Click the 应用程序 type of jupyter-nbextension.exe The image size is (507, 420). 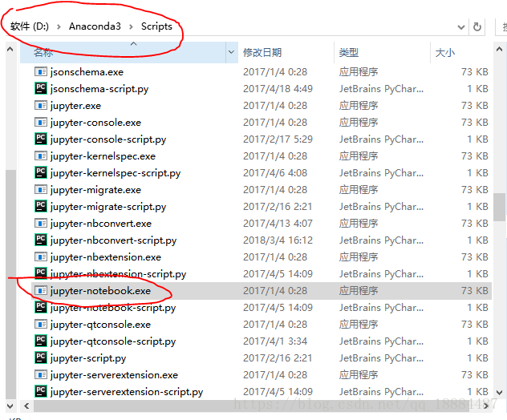359,256
